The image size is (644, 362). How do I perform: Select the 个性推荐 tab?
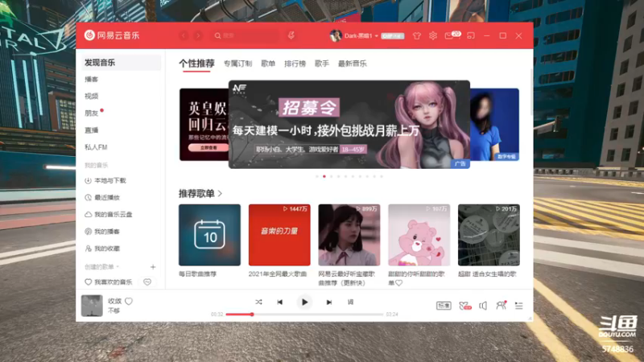click(196, 64)
